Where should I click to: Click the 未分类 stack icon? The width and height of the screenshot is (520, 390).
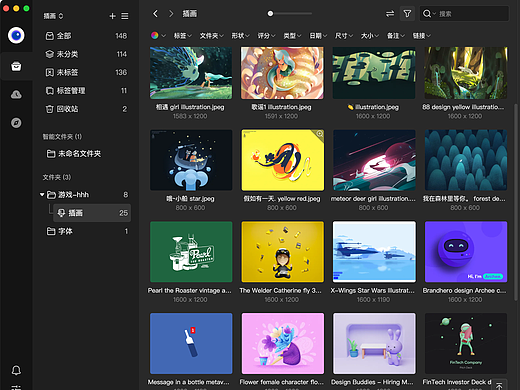(x=49, y=54)
